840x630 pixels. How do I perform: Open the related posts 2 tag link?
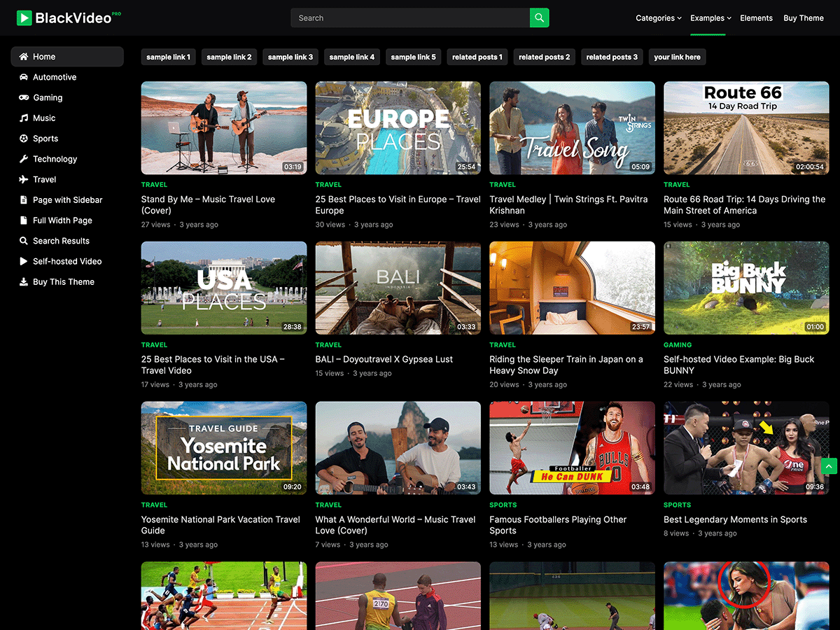[x=544, y=57]
